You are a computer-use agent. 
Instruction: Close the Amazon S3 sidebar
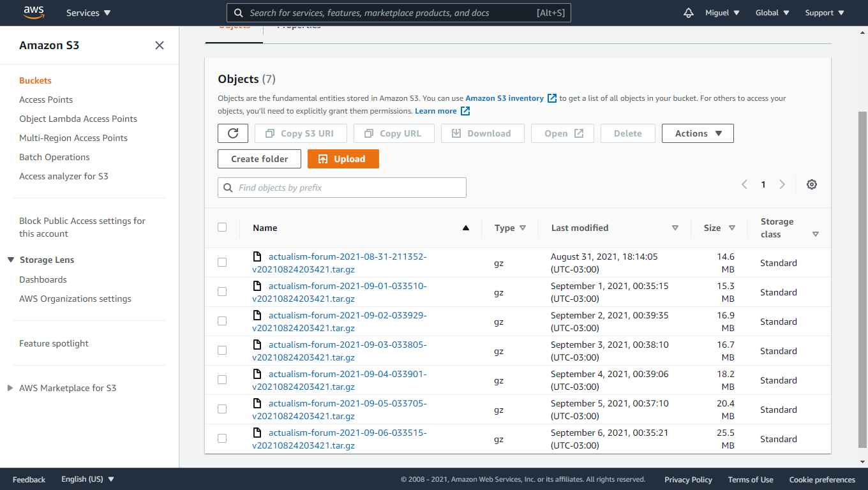[x=160, y=45]
